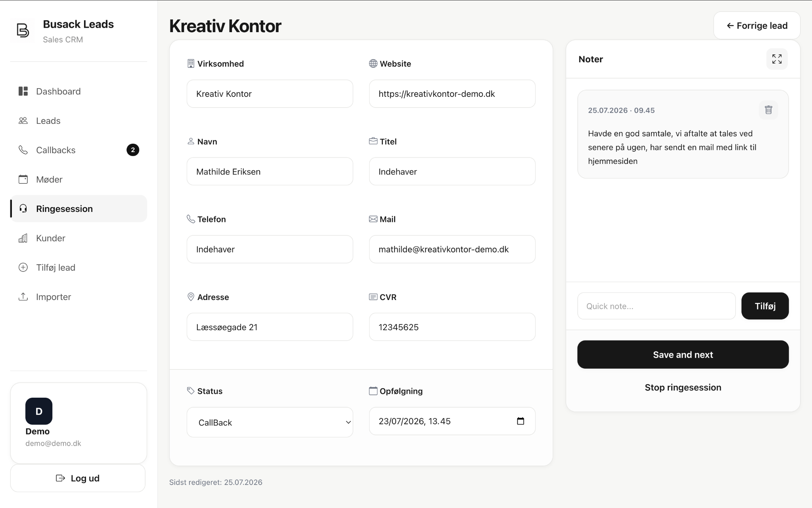812x508 pixels.
Task: Edit the Navn field Mathilde Eriksen
Action: 270,171
